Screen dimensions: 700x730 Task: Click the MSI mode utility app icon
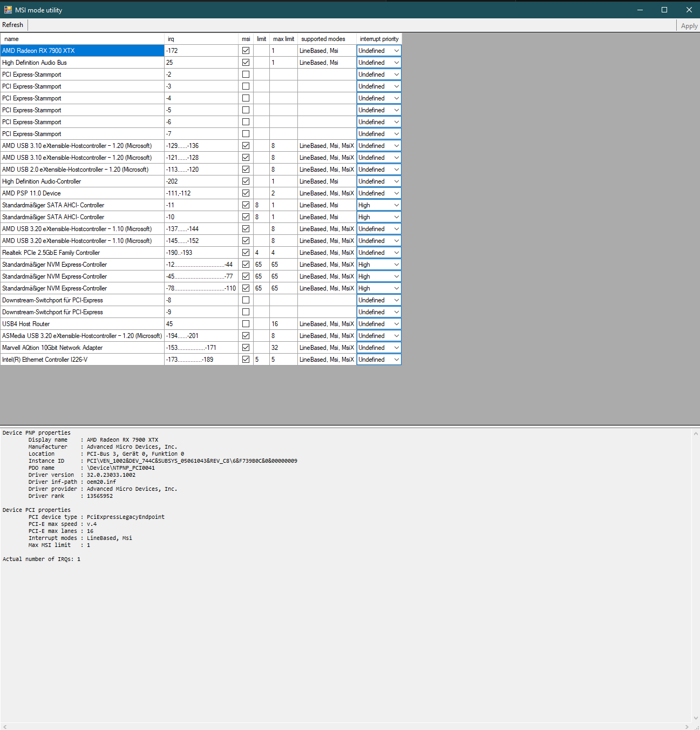[x=8, y=10]
